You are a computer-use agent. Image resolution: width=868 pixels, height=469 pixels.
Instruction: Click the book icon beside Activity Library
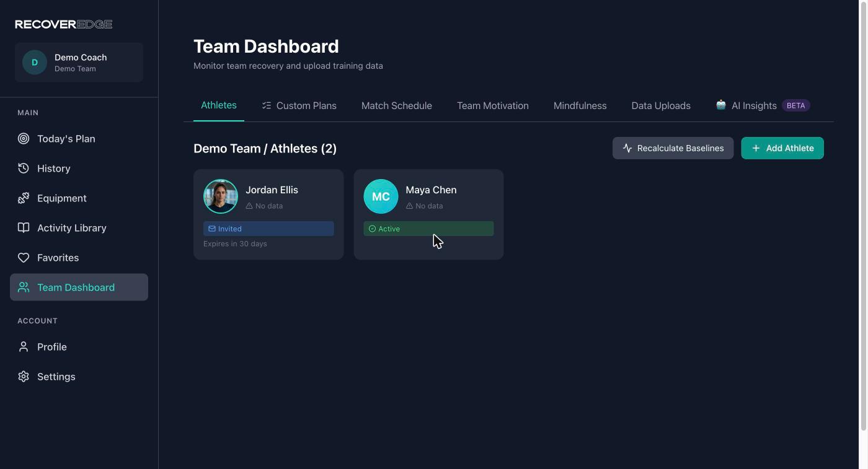[x=24, y=228]
